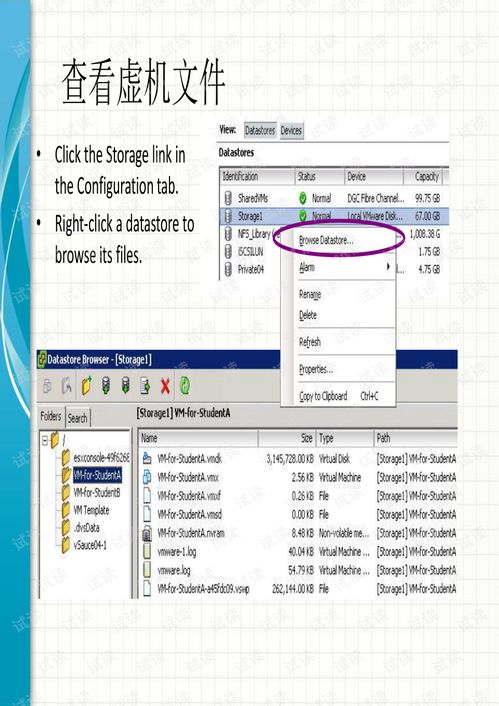The width and height of the screenshot is (499, 706).
Task: Collapse the root folder tree node
Action: 45,440
